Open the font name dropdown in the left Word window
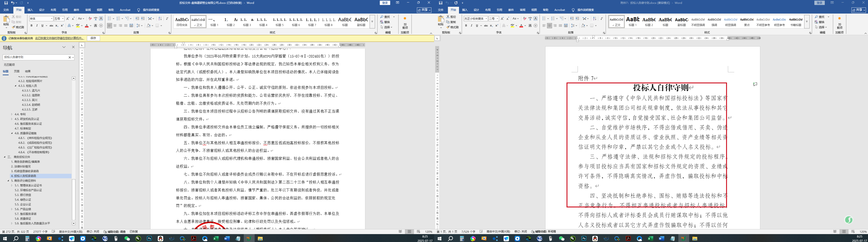868x242 pixels. pyautogui.click(x=52, y=19)
